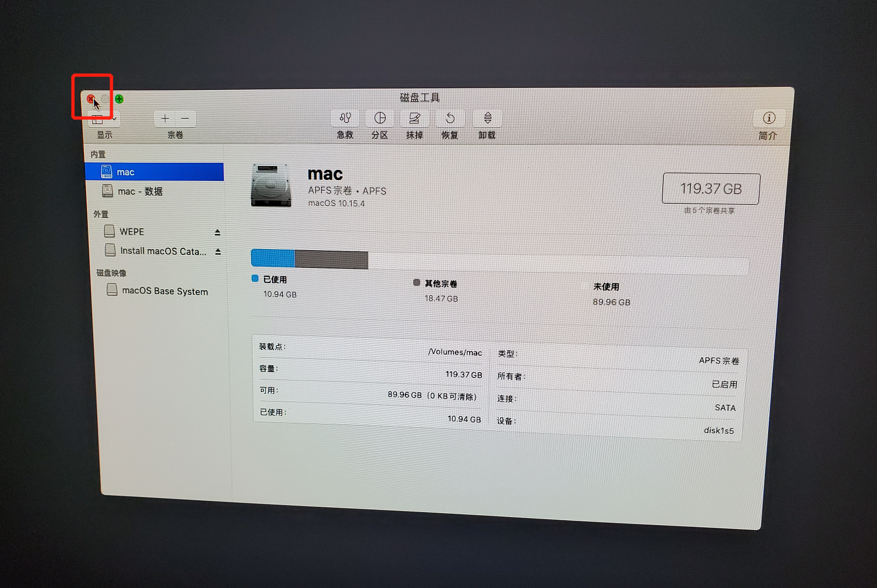The height and width of the screenshot is (588, 877).
Task: Close the Disk Utility window with the red button
Action: point(91,99)
